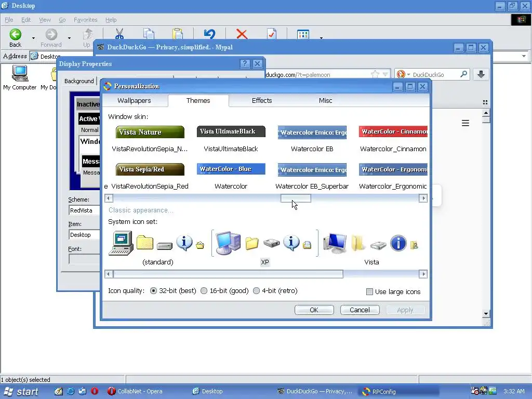Open the DuckDuckGo hamburger menu
This screenshot has height=399, width=532.
[x=465, y=123]
